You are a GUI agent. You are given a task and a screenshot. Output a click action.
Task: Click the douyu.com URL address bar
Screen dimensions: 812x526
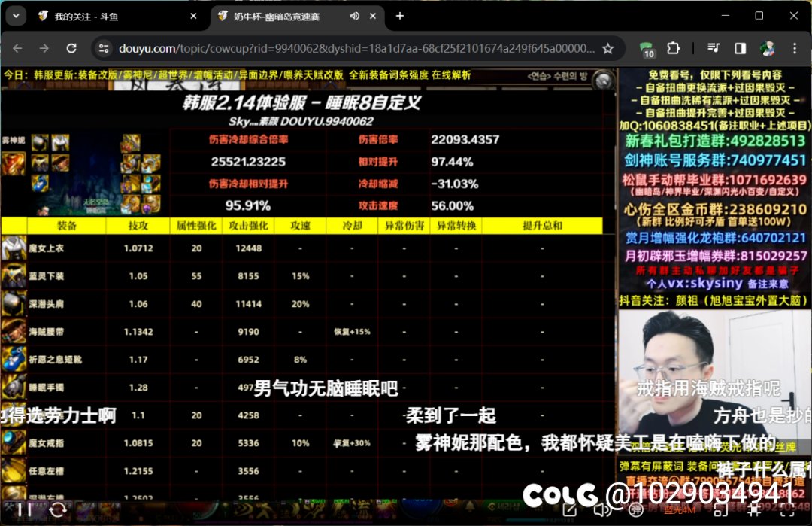[356, 48]
